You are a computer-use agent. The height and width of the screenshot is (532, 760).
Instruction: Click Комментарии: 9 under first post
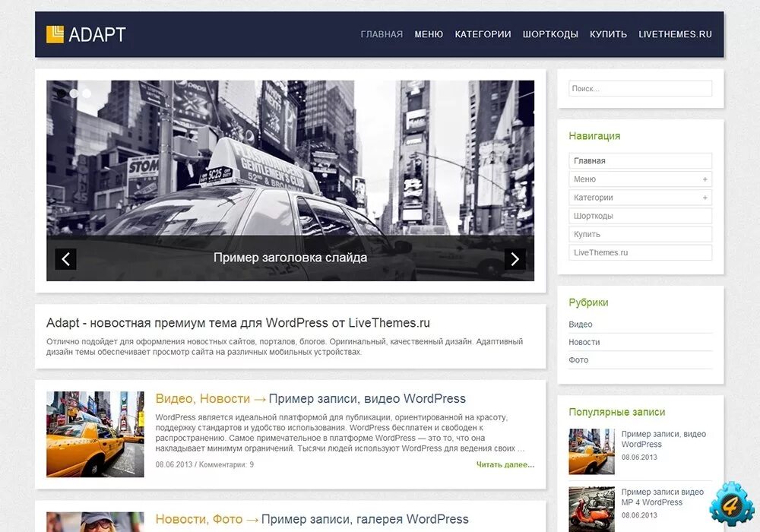226,464
